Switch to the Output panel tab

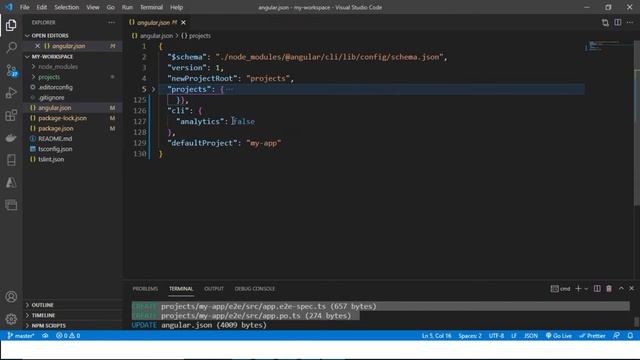pyautogui.click(x=214, y=289)
